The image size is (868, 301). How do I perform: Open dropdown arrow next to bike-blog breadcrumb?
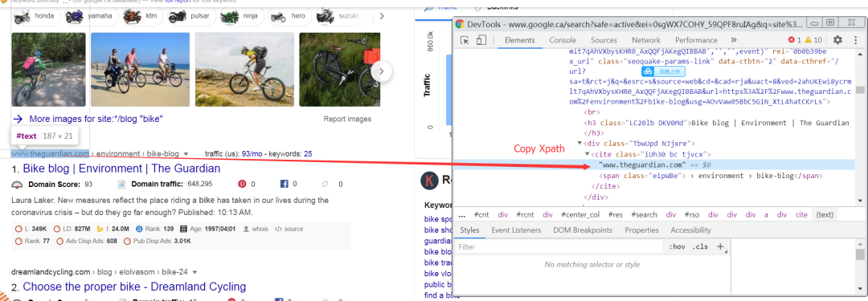pos(186,154)
